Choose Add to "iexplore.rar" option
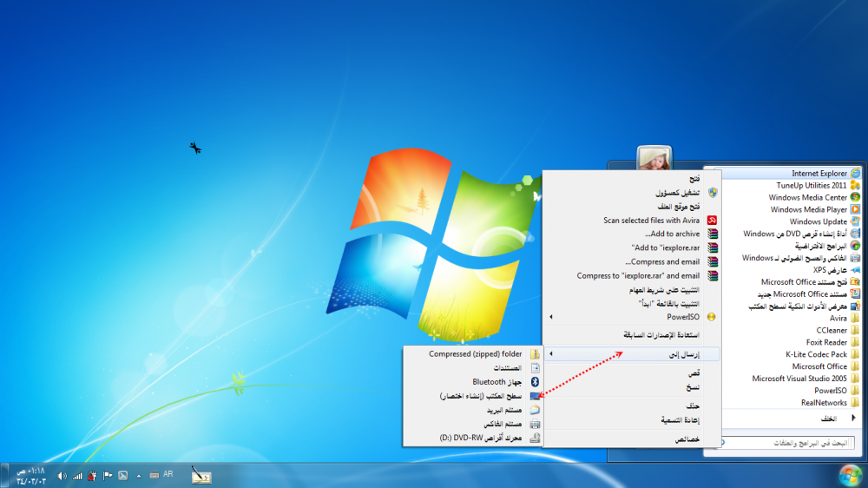This screenshot has width=868, height=488. click(x=662, y=247)
